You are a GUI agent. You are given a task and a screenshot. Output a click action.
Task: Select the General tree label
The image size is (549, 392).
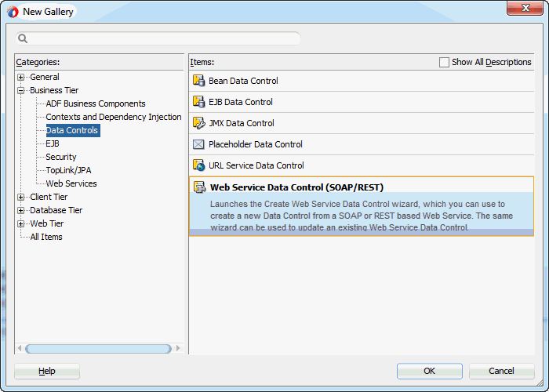[45, 77]
